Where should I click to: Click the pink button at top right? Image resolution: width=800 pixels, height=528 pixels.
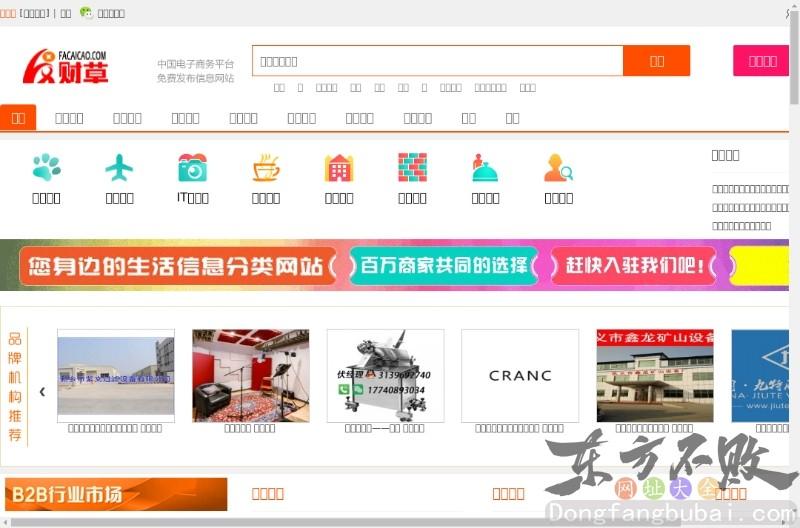(x=762, y=61)
